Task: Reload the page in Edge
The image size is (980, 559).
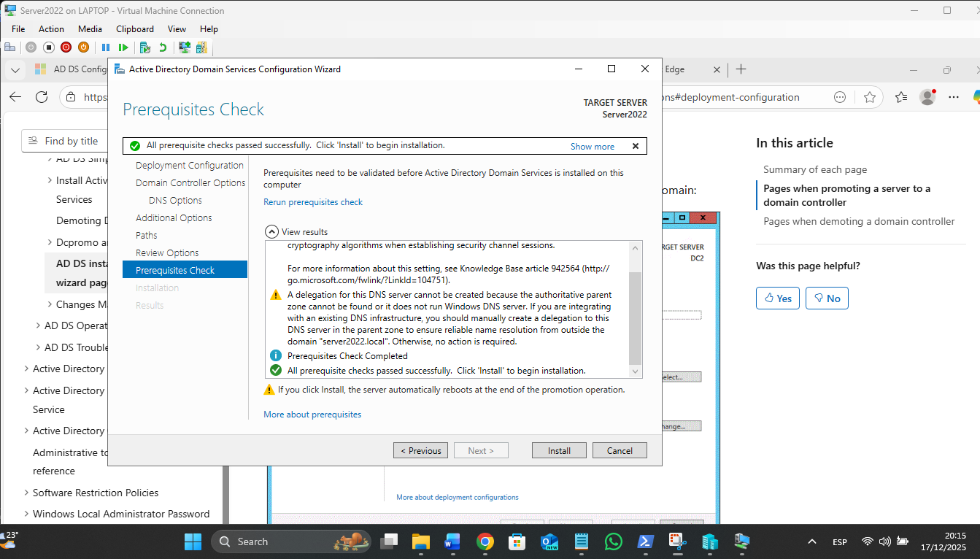Action: [42, 97]
